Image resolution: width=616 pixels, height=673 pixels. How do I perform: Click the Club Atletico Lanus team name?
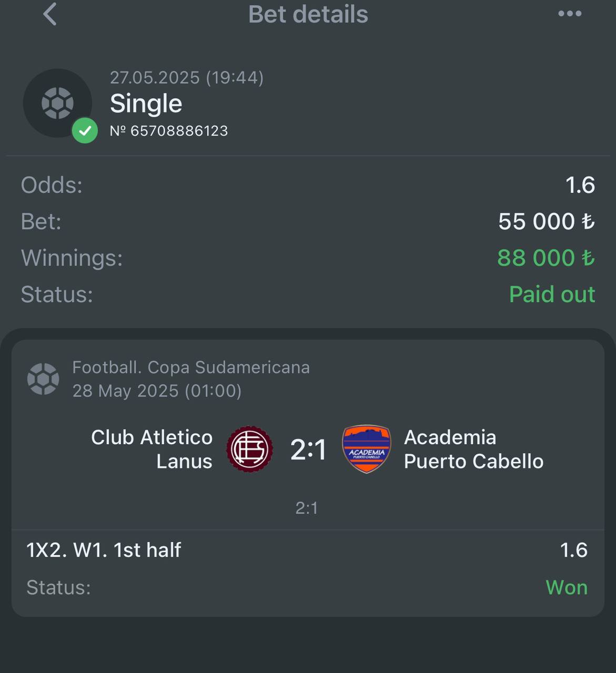152,449
